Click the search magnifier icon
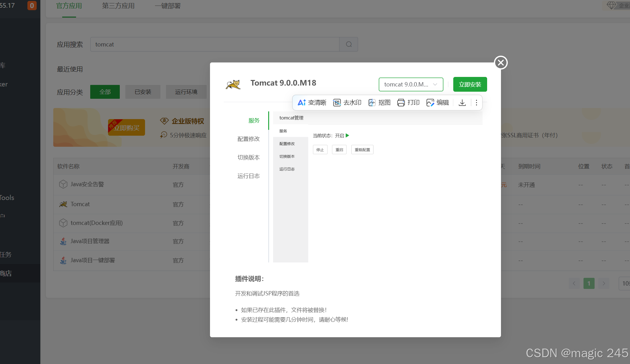The height and width of the screenshot is (364, 630). [x=349, y=44]
